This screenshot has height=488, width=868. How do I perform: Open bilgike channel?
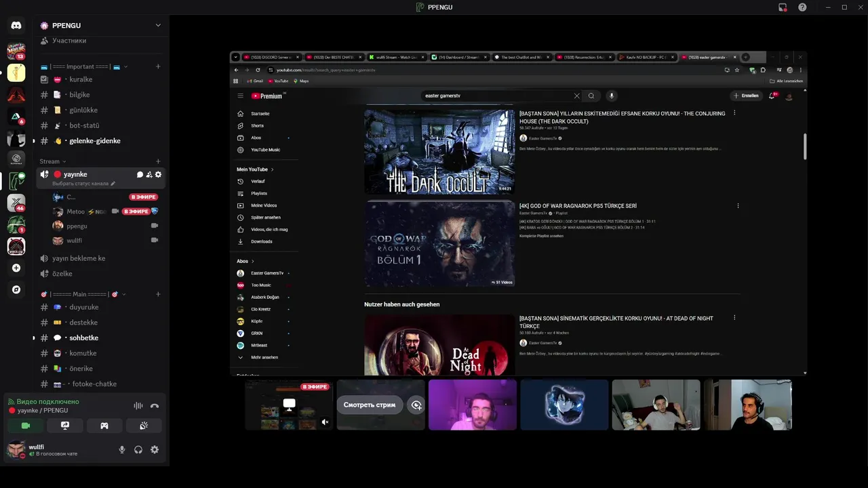click(101, 95)
